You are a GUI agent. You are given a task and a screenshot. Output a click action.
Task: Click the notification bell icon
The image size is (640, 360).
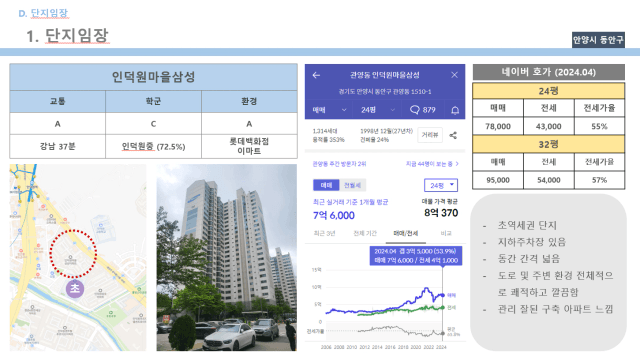(455, 110)
